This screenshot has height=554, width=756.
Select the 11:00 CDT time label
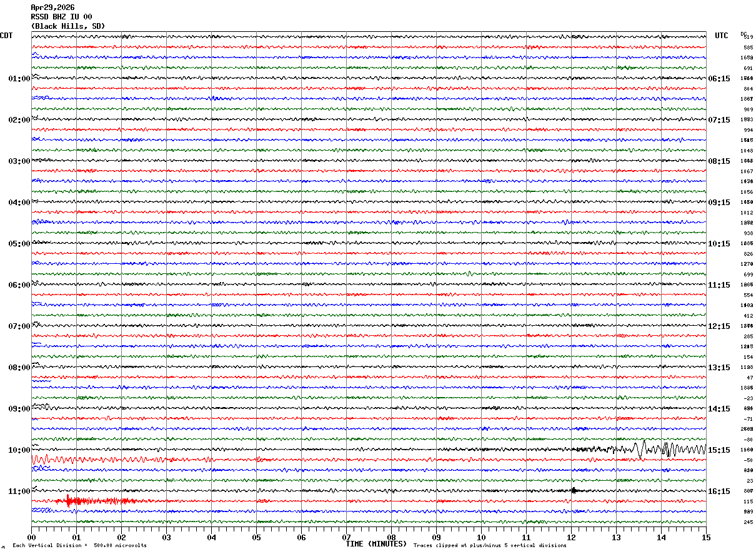pyautogui.click(x=19, y=491)
